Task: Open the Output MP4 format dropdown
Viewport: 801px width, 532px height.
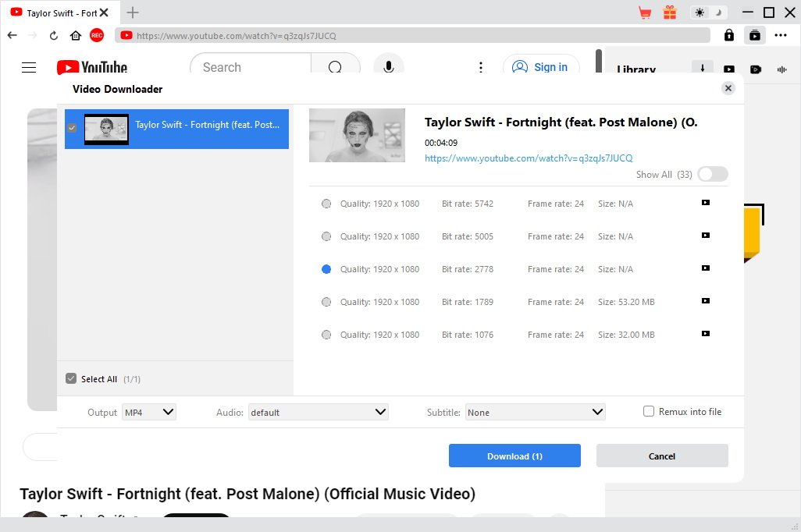Action: (x=148, y=412)
